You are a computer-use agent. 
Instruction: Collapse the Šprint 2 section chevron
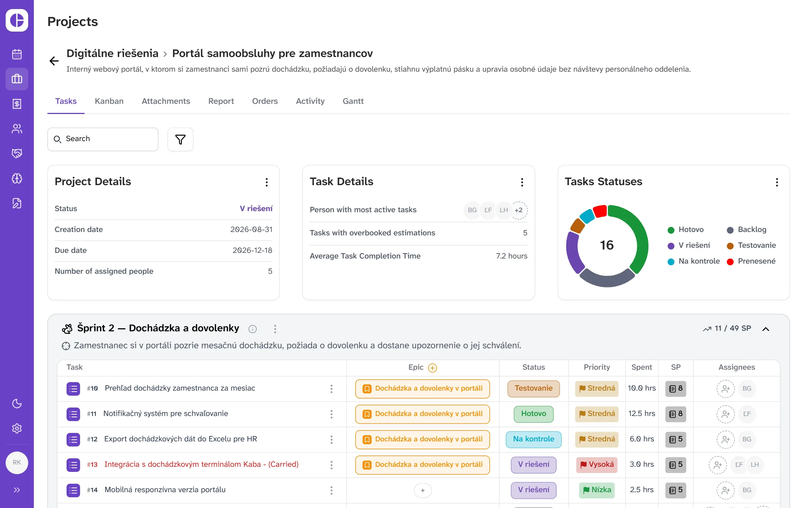coord(765,329)
